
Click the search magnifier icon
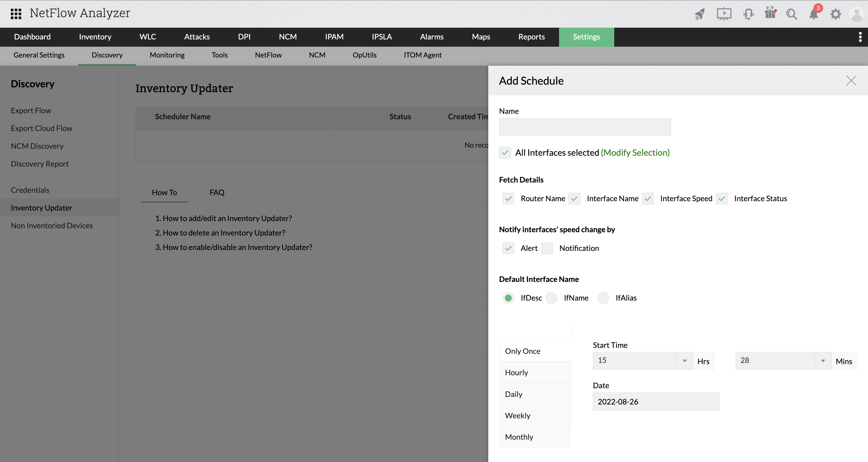pos(791,14)
